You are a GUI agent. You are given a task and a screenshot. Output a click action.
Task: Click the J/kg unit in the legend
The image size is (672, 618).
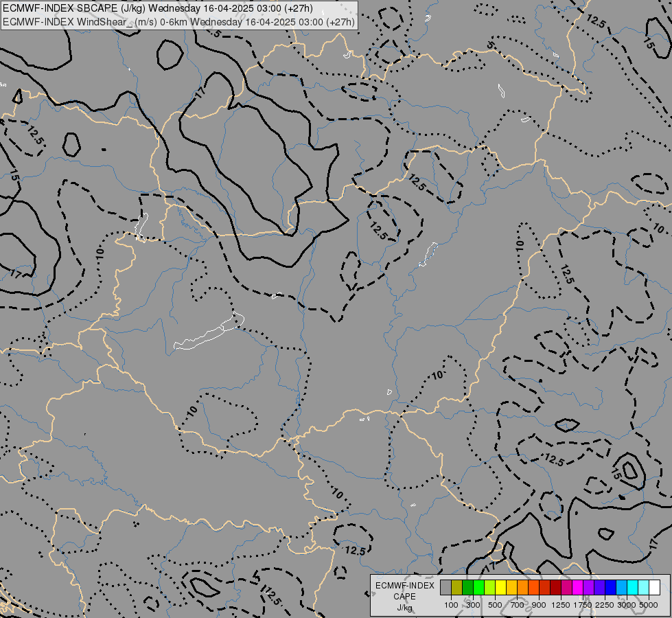[x=404, y=608]
